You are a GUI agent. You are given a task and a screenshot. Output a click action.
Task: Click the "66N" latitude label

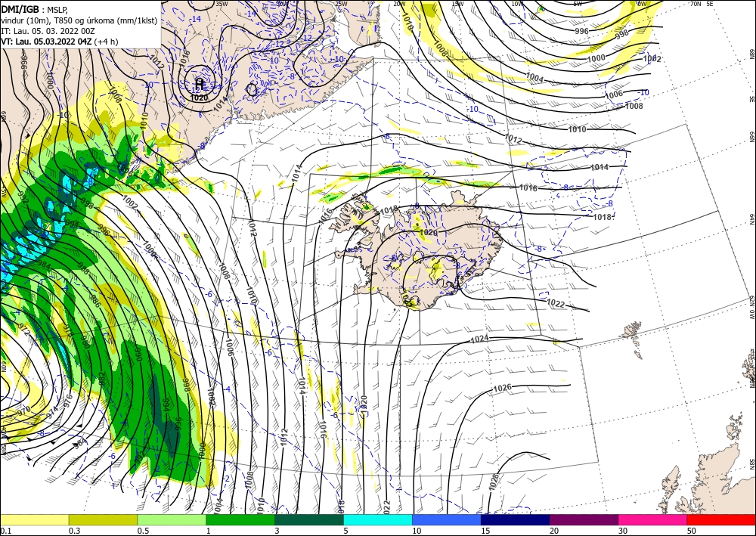click(752, 137)
